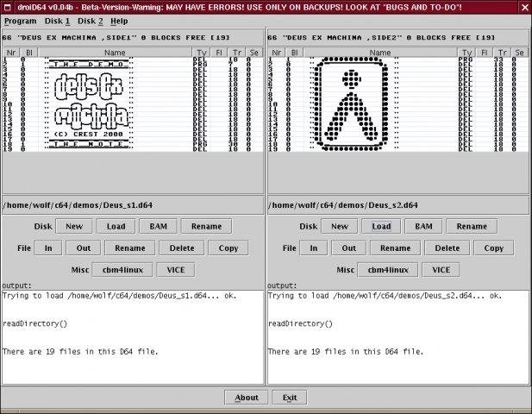Show BAM for left disk
Screen dimensions: 532x414
click(x=158, y=226)
